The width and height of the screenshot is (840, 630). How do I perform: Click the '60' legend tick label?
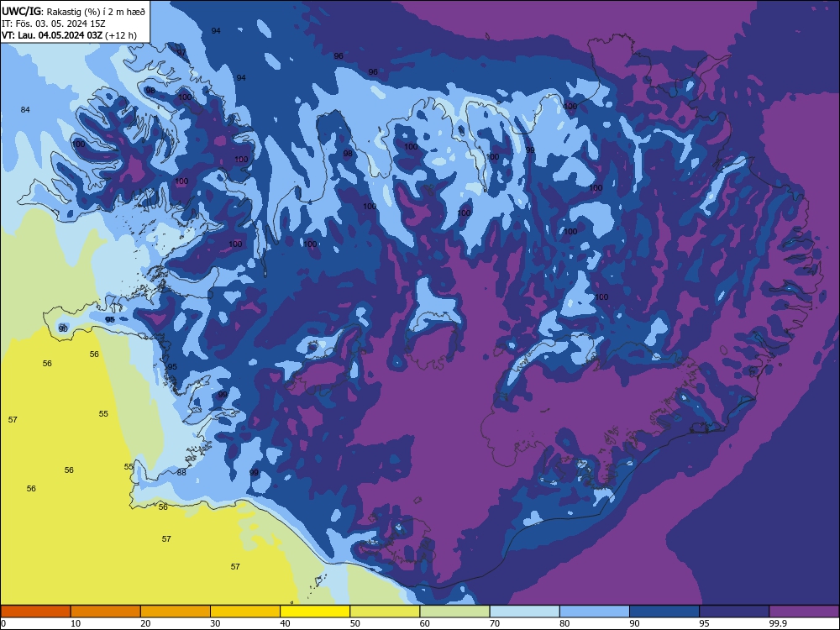[x=425, y=623]
